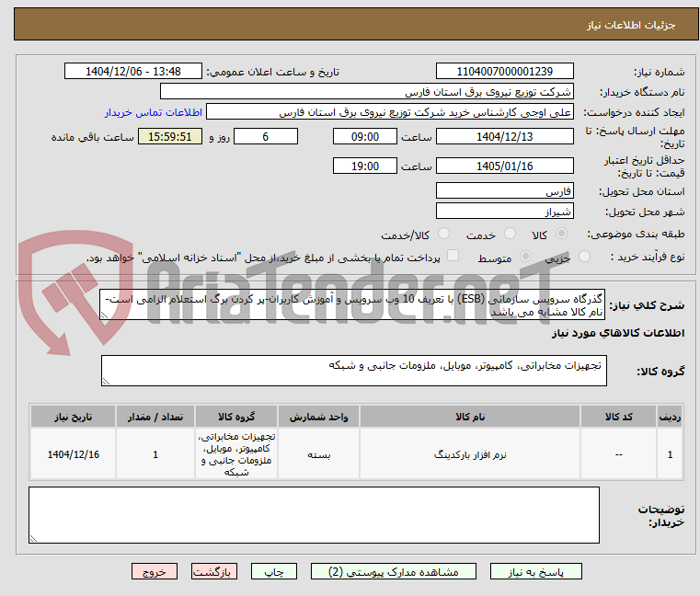Click the اطلاعات کالاهای مورد نیاز heading
Image resolution: width=700 pixels, height=596 pixels.
[618, 333]
